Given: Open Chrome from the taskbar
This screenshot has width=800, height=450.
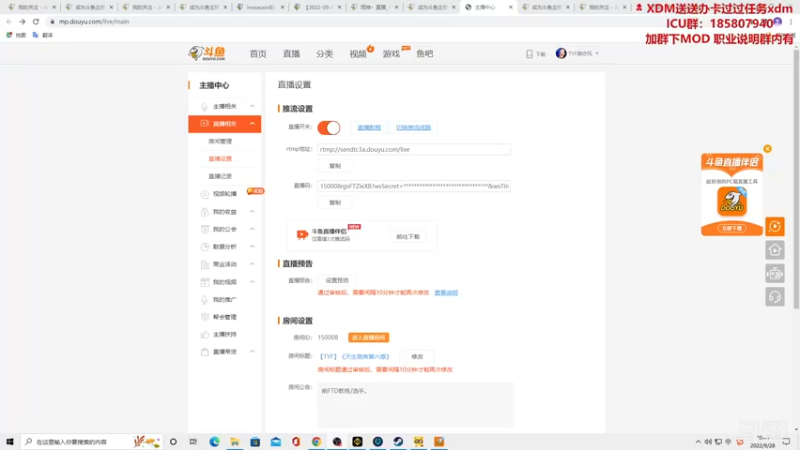Looking at the screenshot, I should [316, 442].
